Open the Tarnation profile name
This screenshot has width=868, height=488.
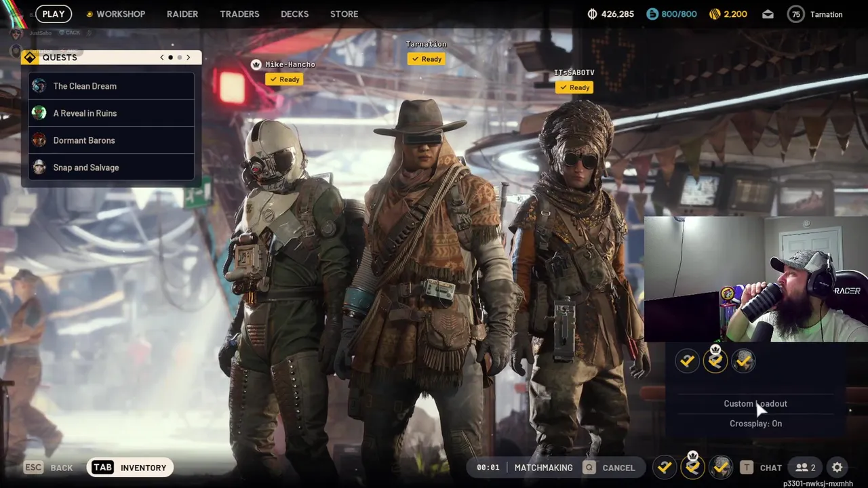[x=827, y=14]
